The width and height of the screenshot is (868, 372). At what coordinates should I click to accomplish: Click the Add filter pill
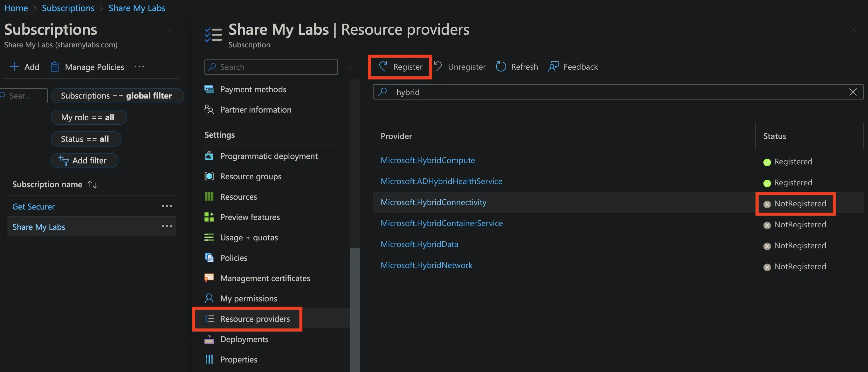click(x=84, y=160)
